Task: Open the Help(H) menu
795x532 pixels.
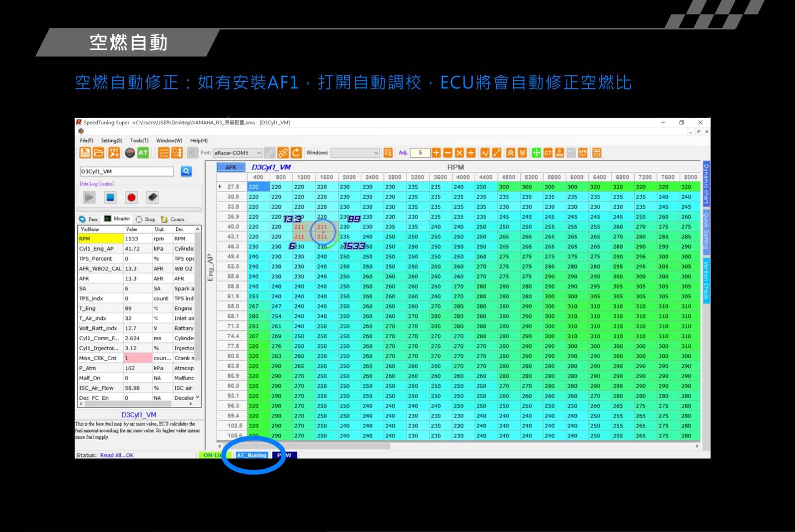Action: click(199, 141)
